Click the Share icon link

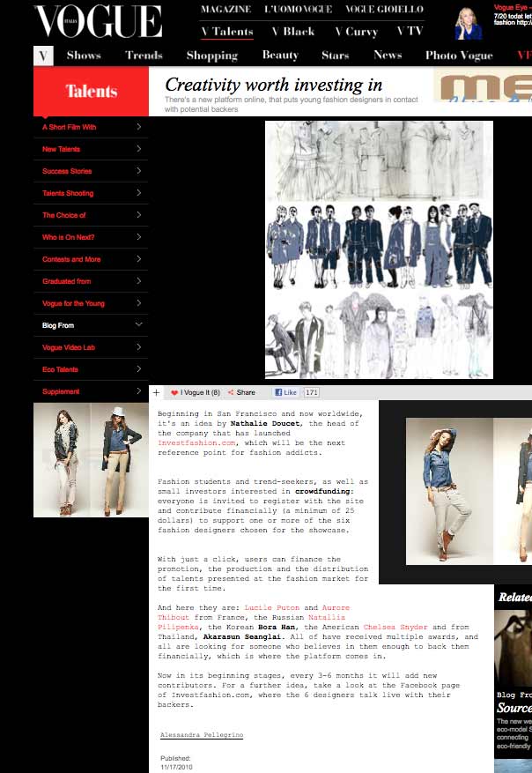241,392
